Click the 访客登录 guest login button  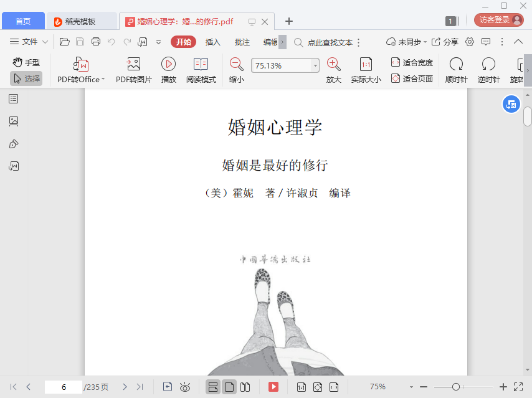[499, 20]
